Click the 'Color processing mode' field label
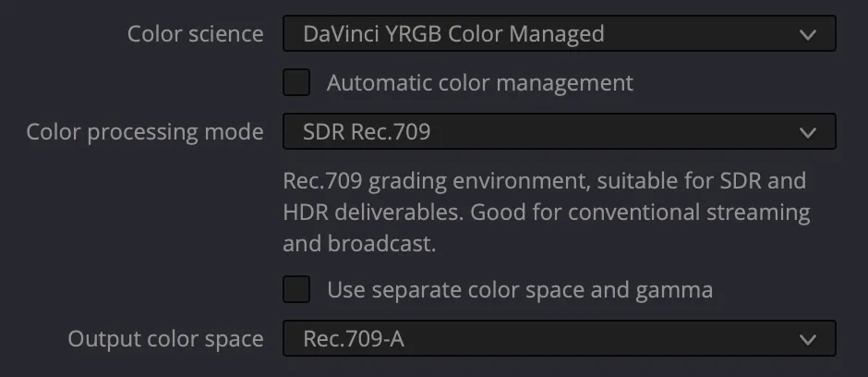The height and width of the screenshot is (377, 868). (145, 132)
